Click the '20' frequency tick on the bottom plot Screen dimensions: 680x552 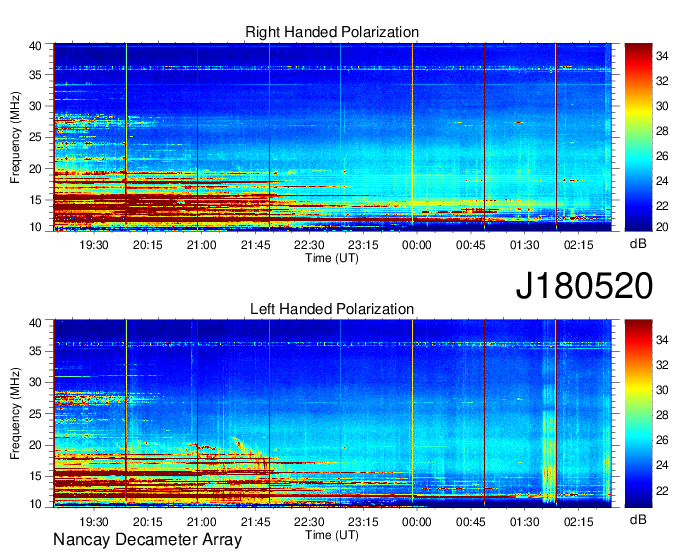click(35, 445)
